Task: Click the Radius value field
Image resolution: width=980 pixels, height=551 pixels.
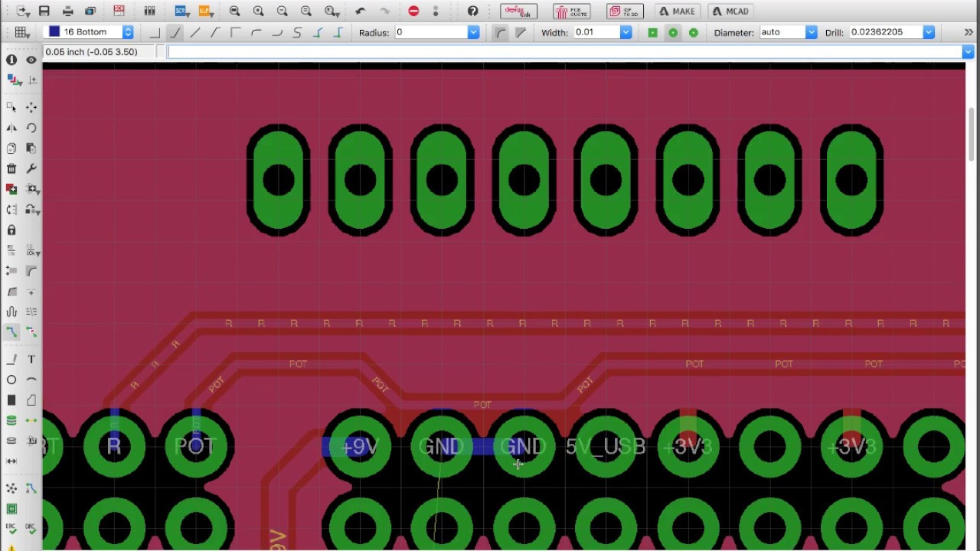Action: [x=432, y=32]
